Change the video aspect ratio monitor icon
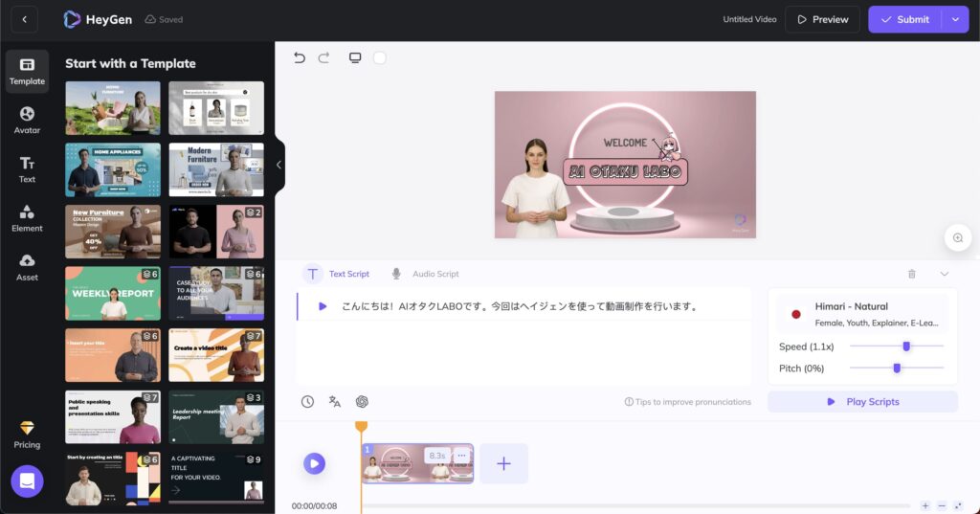This screenshot has height=514, width=980. click(x=355, y=58)
